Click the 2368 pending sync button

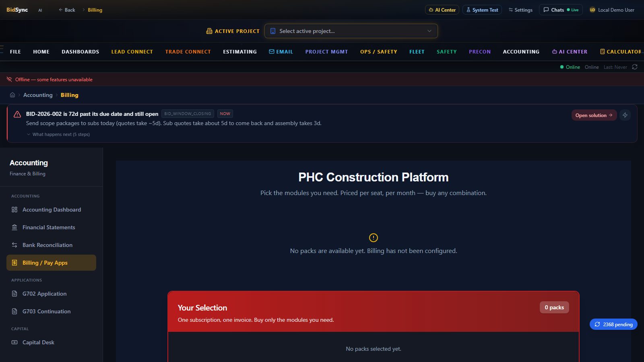pyautogui.click(x=613, y=324)
